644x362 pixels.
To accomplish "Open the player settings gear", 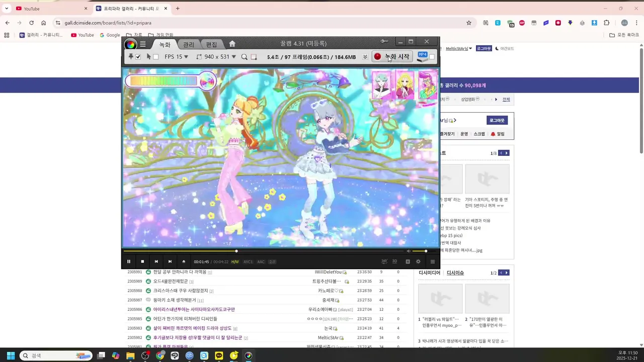I will tap(418, 261).
